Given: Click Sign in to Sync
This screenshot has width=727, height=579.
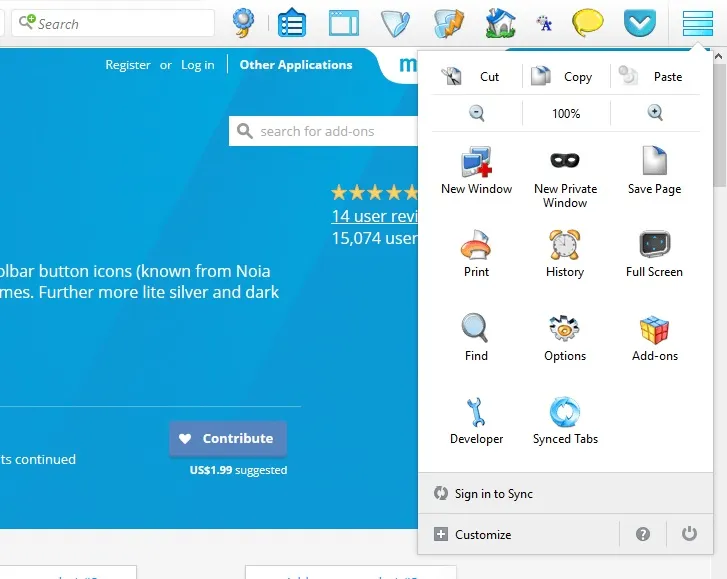Looking at the screenshot, I should [493, 494].
